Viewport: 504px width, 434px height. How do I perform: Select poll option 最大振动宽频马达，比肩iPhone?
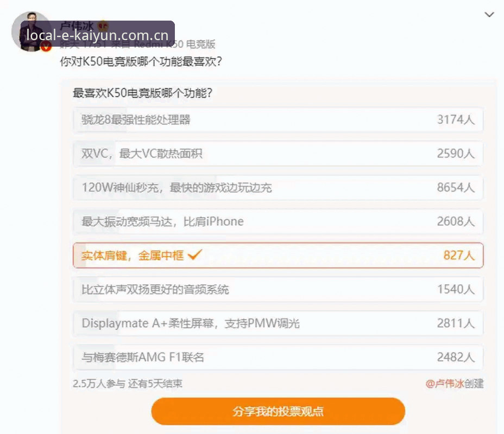(278, 221)
